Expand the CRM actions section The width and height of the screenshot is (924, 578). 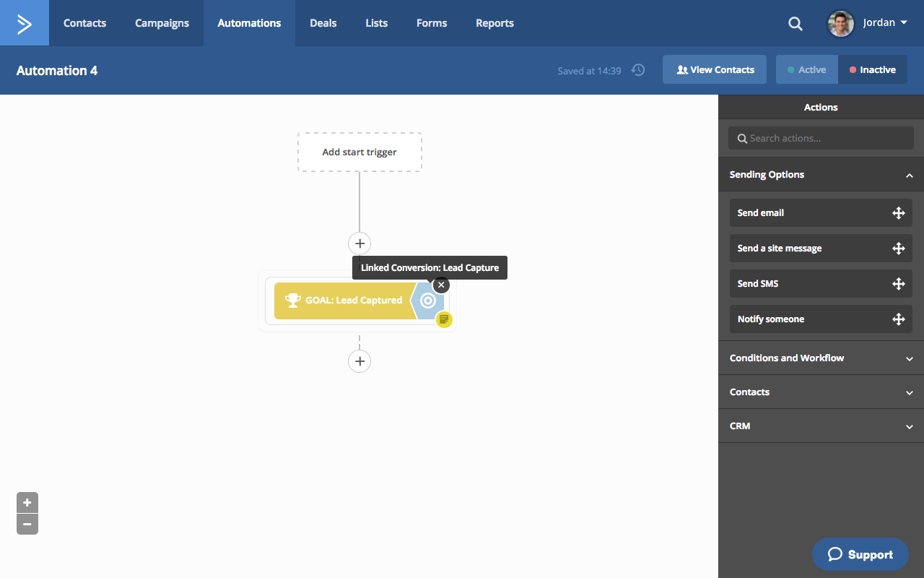909,426
